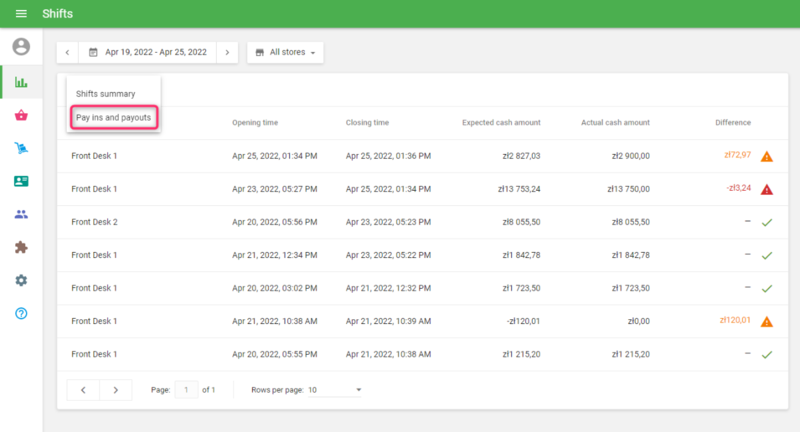Open the Rows per page dropdown
Viewport: 800px width, 432px height.
(335, 389)
